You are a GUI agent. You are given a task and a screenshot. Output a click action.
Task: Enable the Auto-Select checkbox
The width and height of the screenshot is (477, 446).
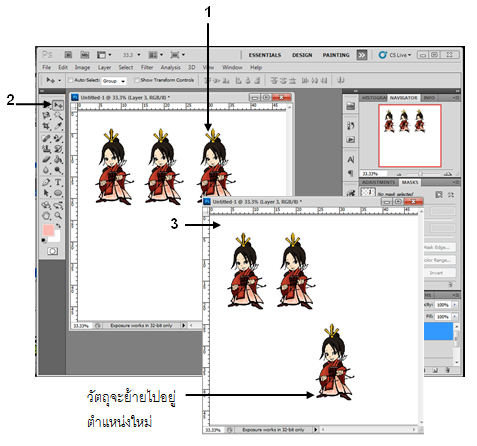(70, 80)
